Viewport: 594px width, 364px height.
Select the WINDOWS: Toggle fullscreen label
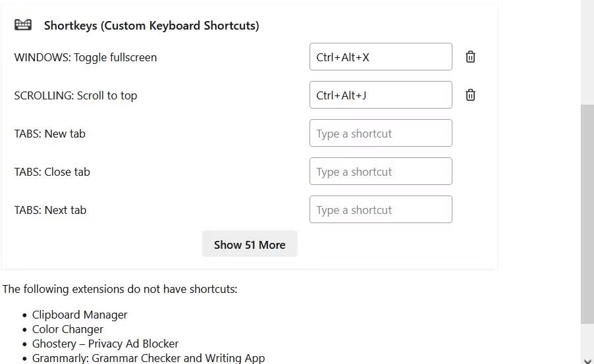pos(85,57)
